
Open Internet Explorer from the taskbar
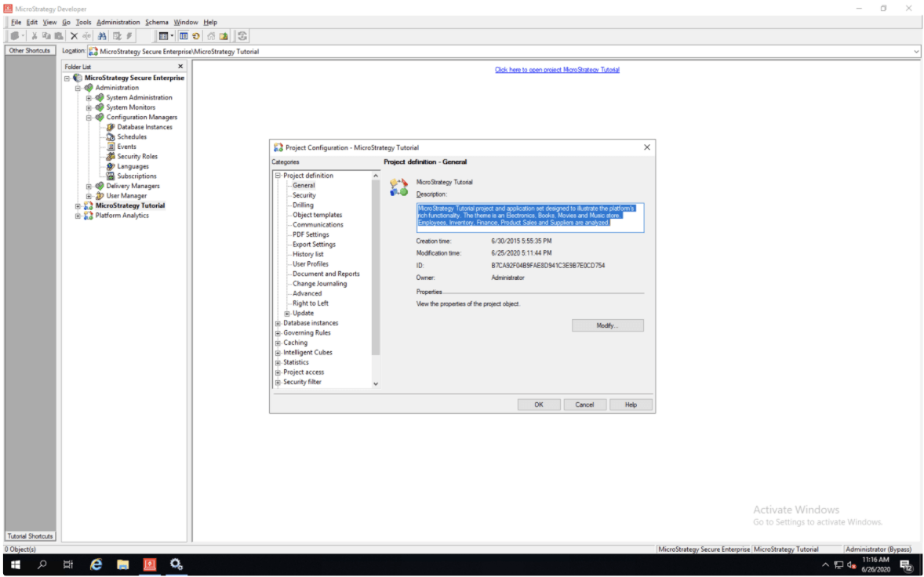[x=96, y=564]
